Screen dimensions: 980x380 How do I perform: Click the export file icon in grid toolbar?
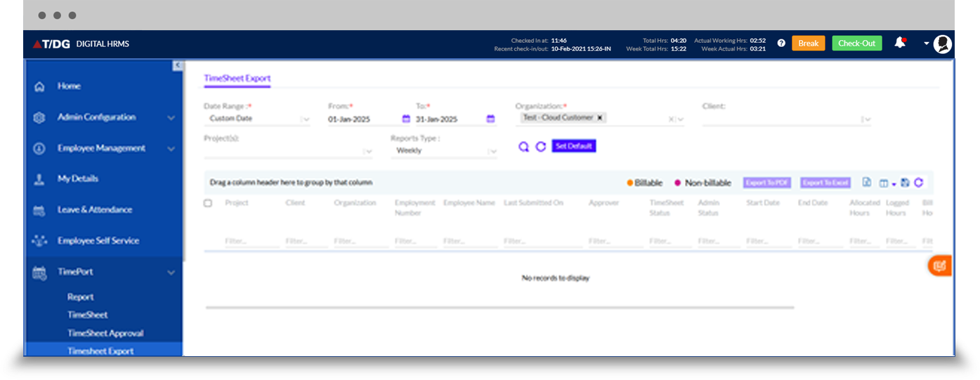[x=867, y=182]
